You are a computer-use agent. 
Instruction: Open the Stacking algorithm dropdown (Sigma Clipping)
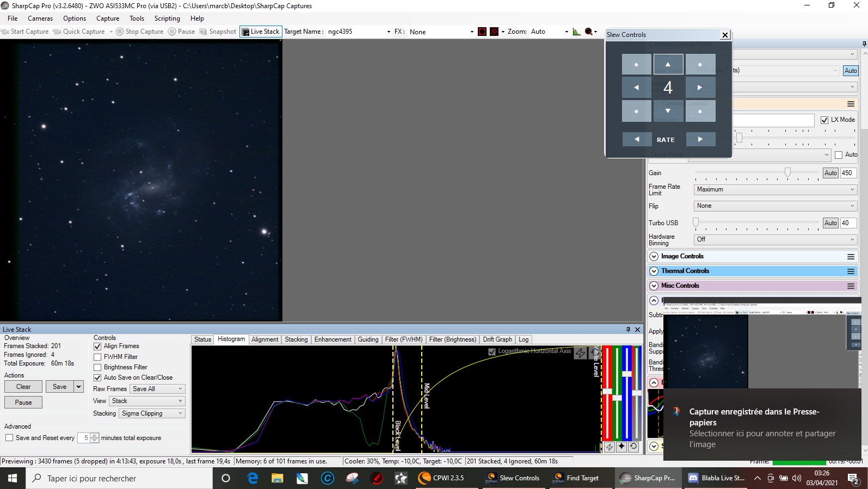[152, 413]
